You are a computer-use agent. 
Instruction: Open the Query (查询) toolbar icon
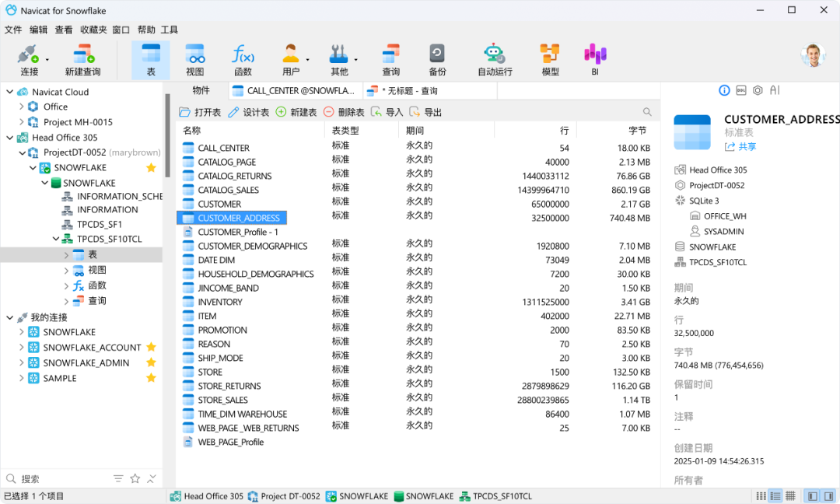[x=390, y=60]
